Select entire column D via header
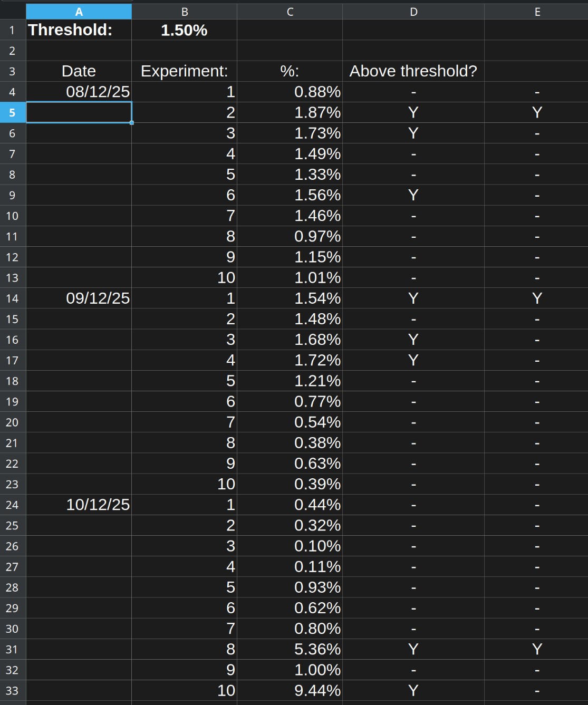Viewport: 588px width, 705px height. 413,12
